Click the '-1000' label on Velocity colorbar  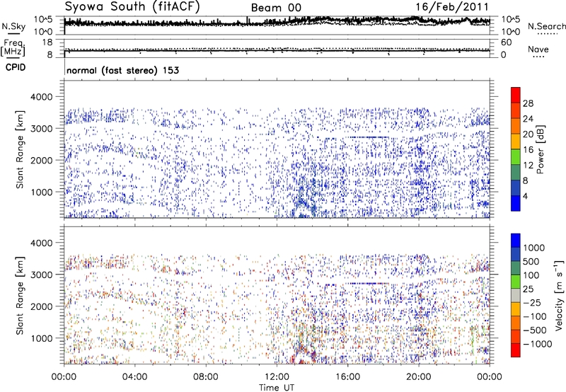(x=538, y=344)
